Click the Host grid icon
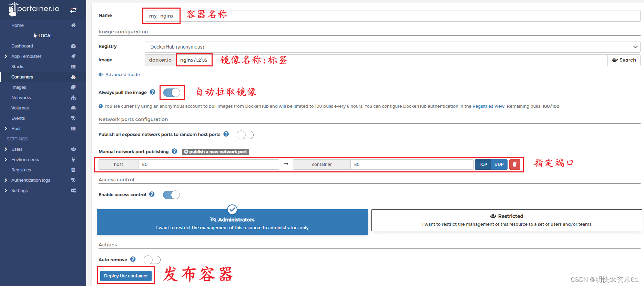This screenshot has height=286, width=644. click(x=73, y=128)
